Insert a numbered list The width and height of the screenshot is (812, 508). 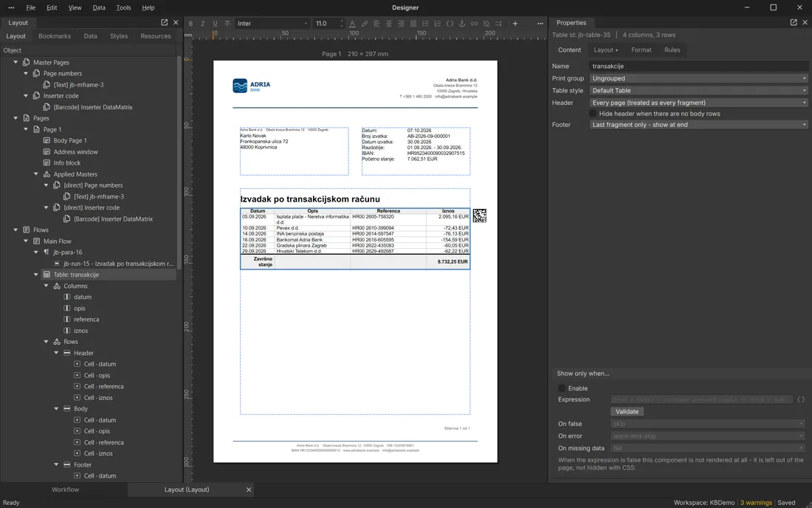tap(438, 24)
